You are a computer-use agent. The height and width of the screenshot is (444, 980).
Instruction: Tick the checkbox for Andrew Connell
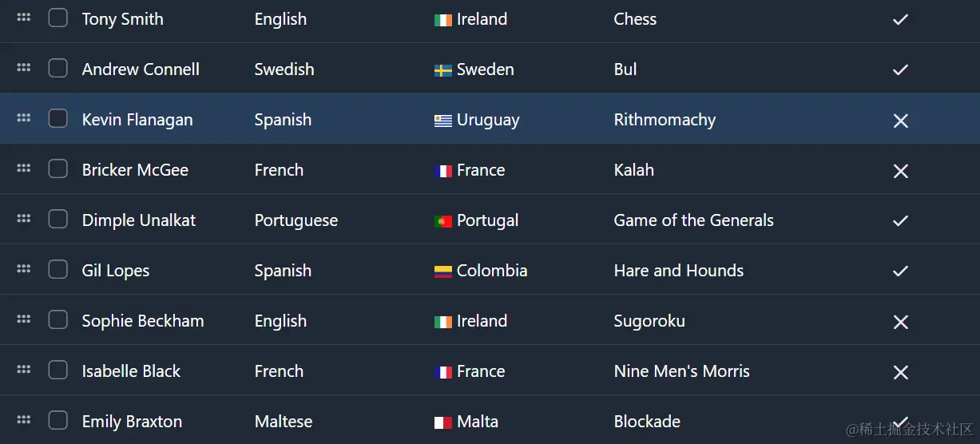tap(58, 69)
